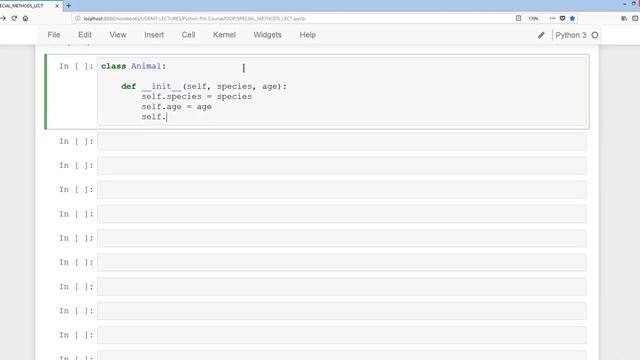
Task: Select the In [ ] prompt of Animal cell
Action: [76, 66]
